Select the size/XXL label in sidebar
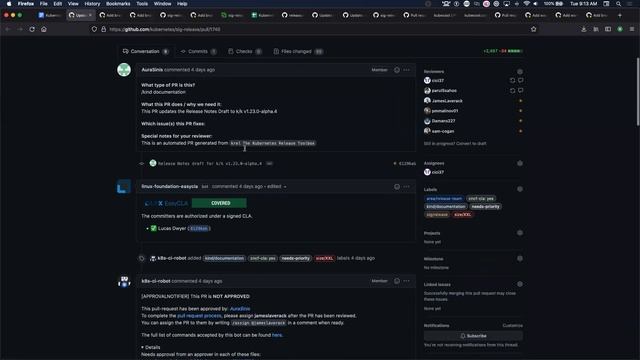 [x=462, y=215]
